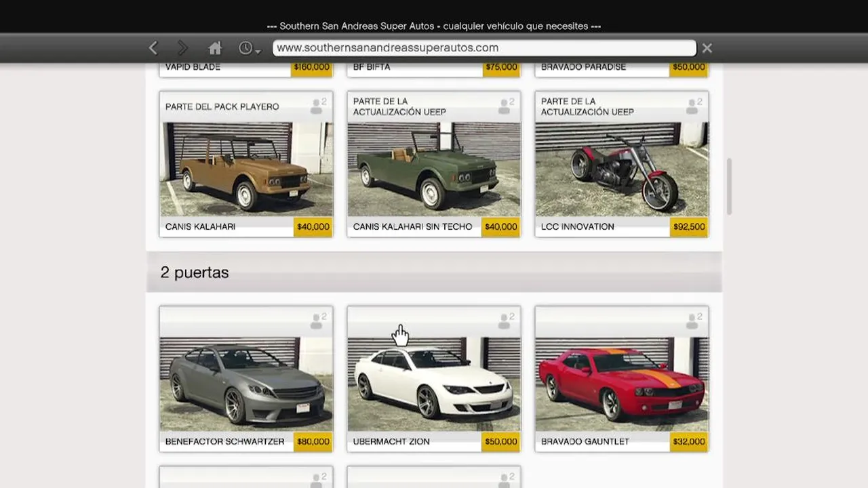Click the Canis Kalahari name label
868x488 pixels.
(200, 227)
